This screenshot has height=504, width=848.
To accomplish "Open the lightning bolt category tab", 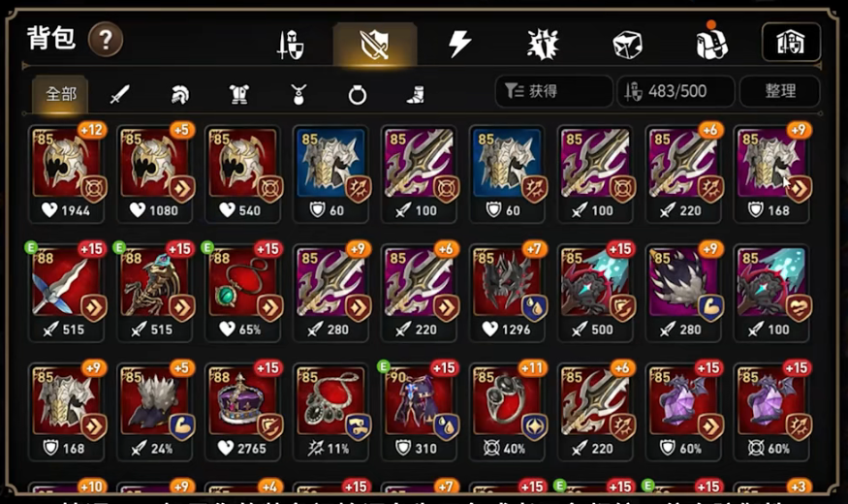I will pos(459,44).
